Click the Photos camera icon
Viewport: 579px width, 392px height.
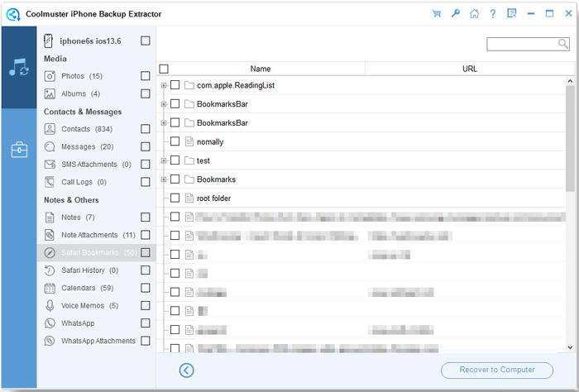50,76
